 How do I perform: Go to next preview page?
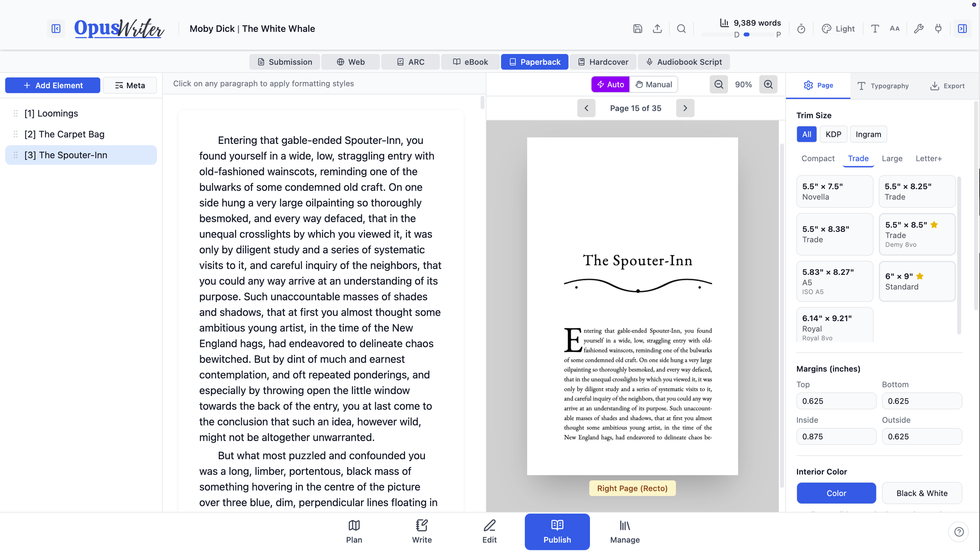(685, 108)
